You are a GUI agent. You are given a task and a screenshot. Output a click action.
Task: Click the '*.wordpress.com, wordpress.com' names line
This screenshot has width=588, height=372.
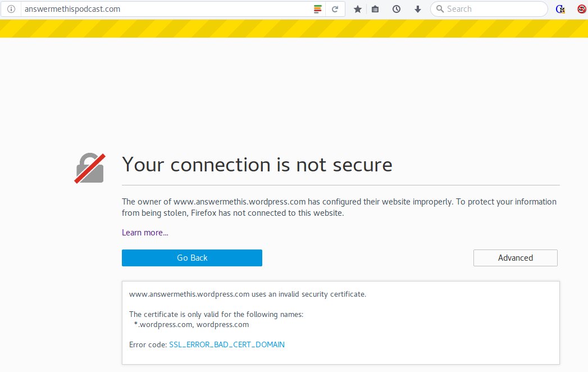[x=192, y=324]
